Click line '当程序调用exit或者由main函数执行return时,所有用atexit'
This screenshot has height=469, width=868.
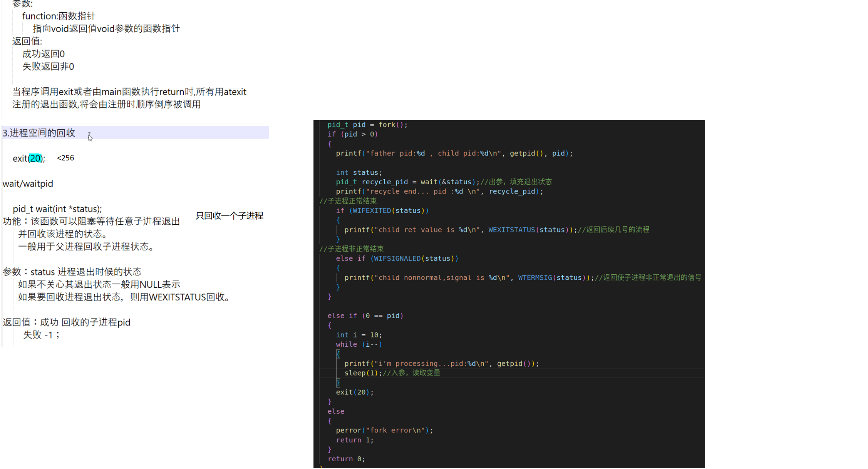click(x=129, y=92)
